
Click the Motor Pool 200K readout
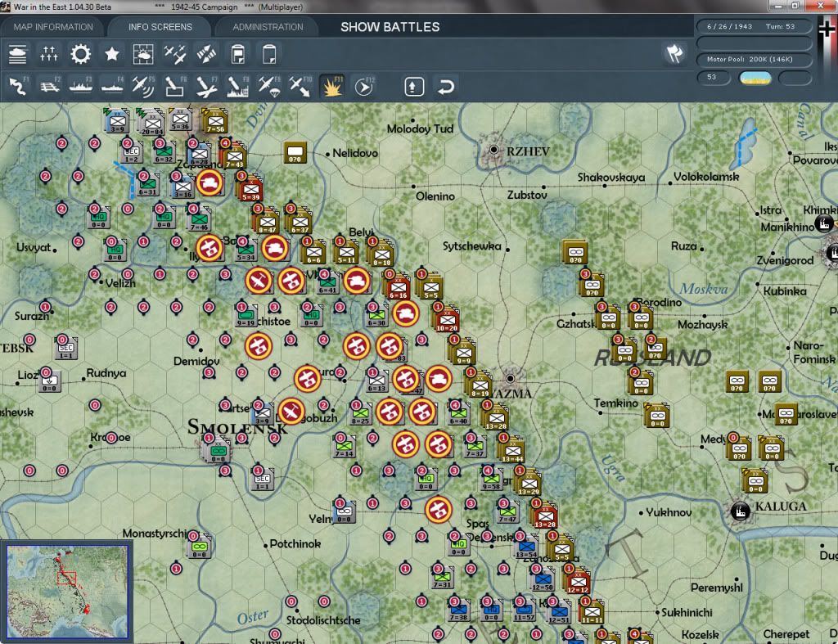coord(754,59)
